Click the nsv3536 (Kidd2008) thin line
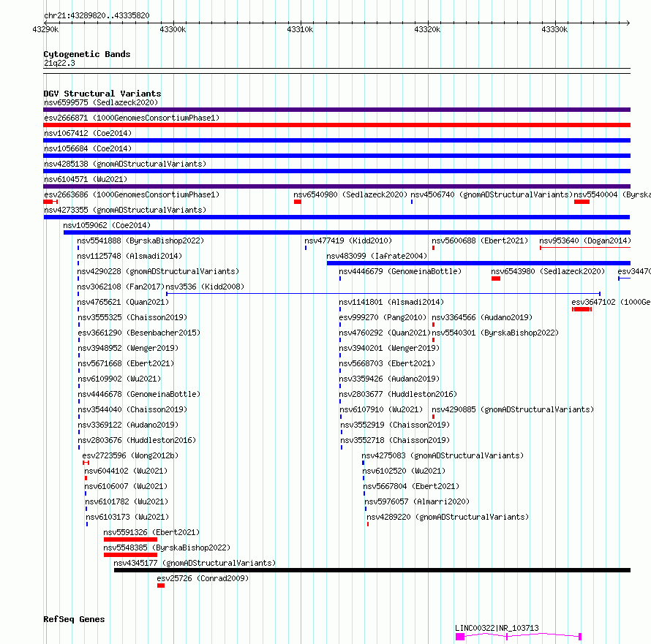The image size is (651, 644). click(x=383, y=294)
